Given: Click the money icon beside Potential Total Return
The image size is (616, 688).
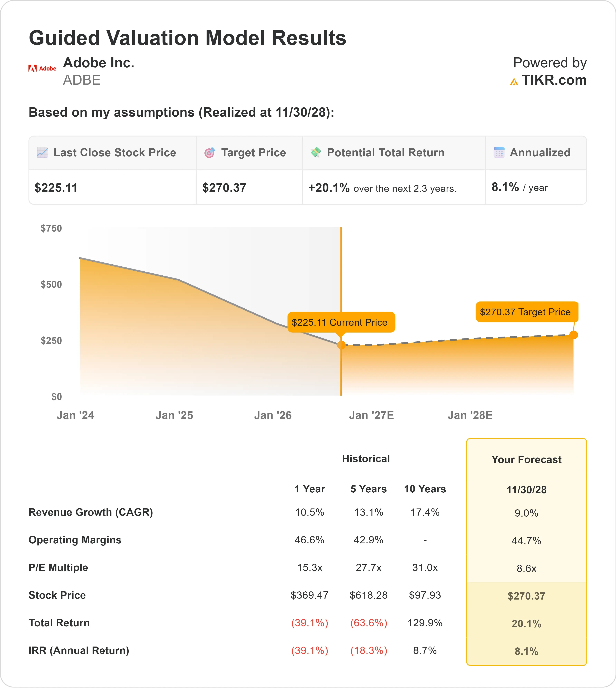Looking at the screenshot, I should point(316,153).
